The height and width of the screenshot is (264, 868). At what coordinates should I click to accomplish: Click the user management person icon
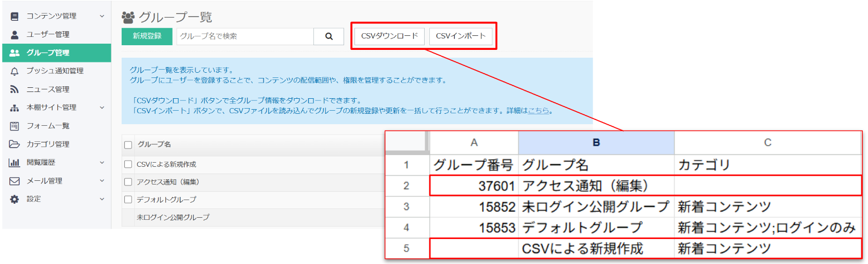[x=15, y=34]
